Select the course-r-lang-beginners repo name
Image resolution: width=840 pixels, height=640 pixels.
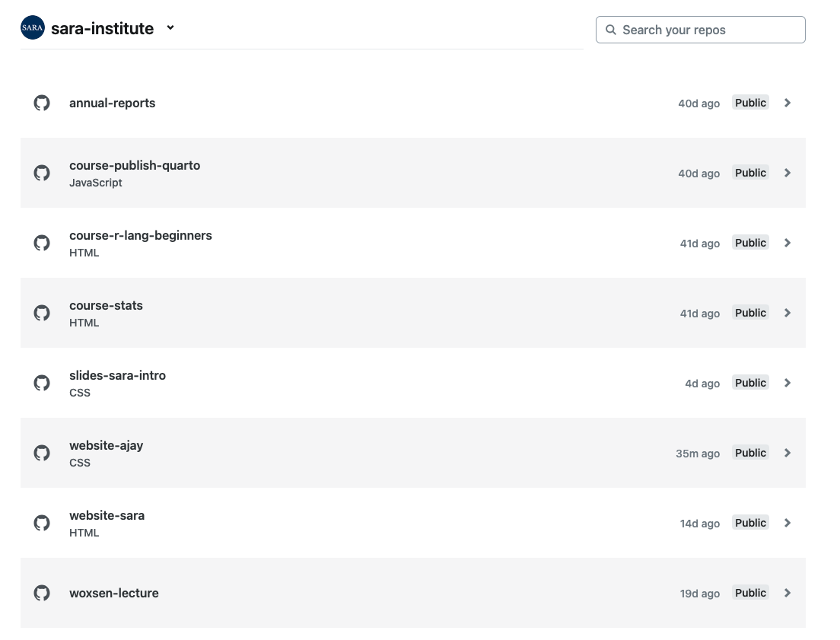click(x=141, y=235)
